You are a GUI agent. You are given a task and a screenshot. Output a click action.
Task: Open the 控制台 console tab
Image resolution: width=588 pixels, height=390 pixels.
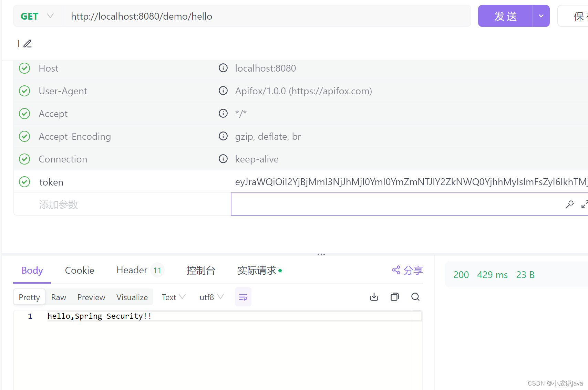point(201,271)
